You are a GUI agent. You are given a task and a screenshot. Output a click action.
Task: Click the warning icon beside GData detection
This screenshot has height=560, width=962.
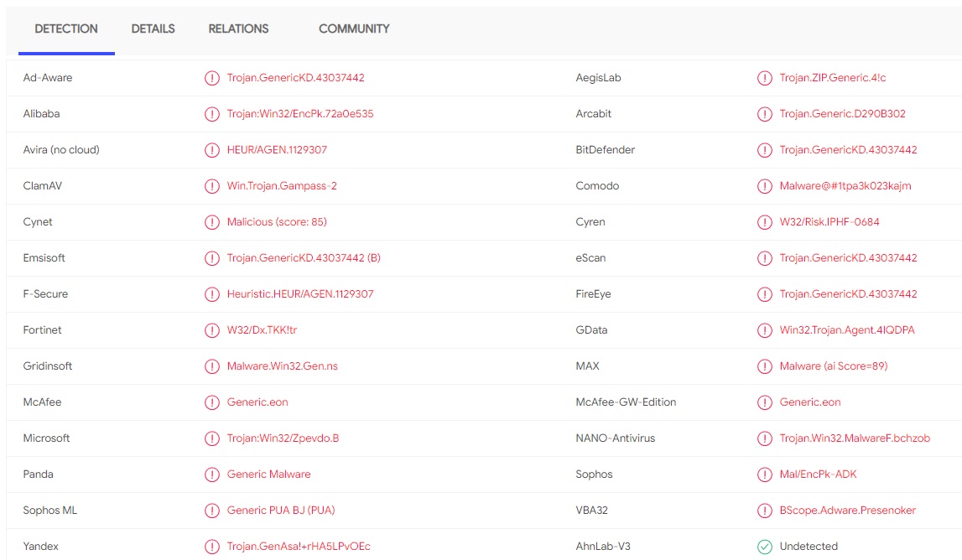764,330
